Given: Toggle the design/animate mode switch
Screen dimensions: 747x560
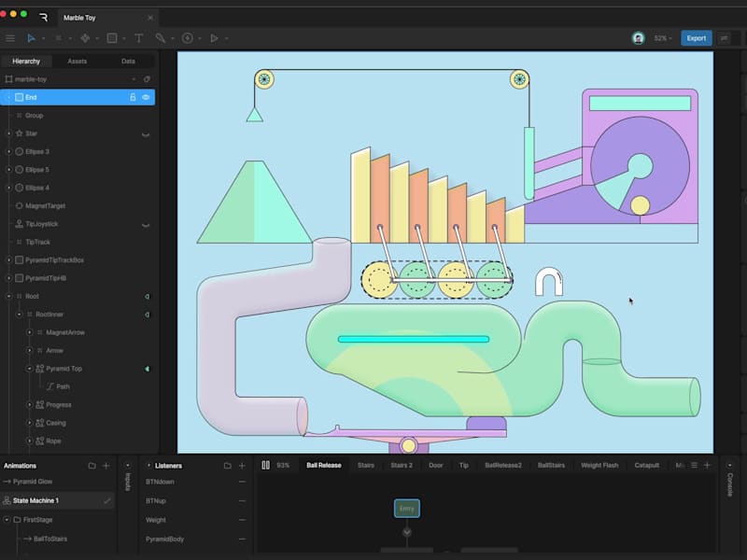Looking at the screenshot, I should click(x=724, y=38).
